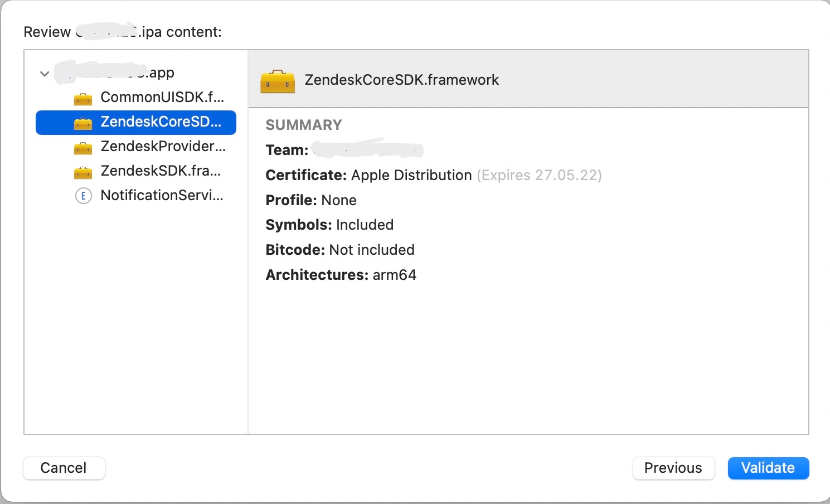Screen dimensions: 830x504
Task: Click the ZendeskProviders framework toolbox icon
Action: click(x=83, y=148)
